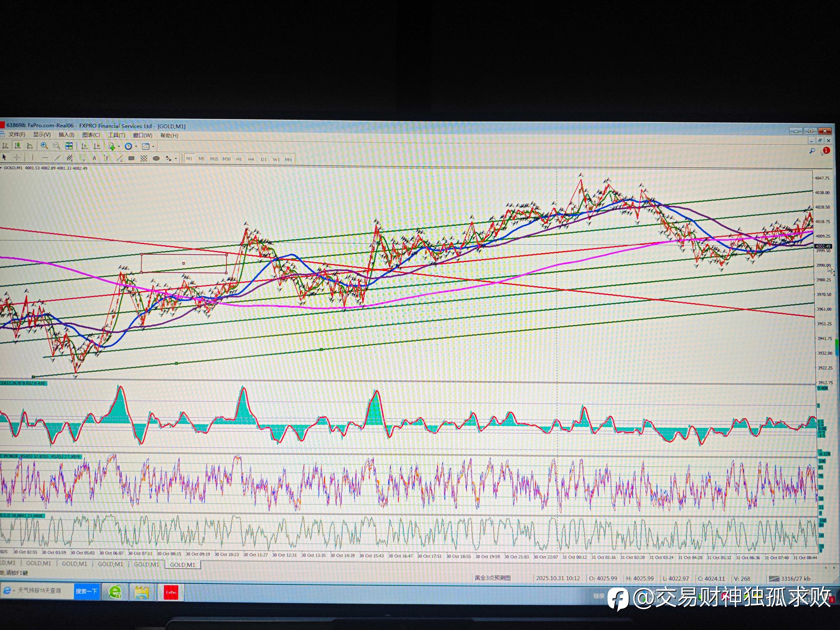Select the trendline drawing tool

57,158
